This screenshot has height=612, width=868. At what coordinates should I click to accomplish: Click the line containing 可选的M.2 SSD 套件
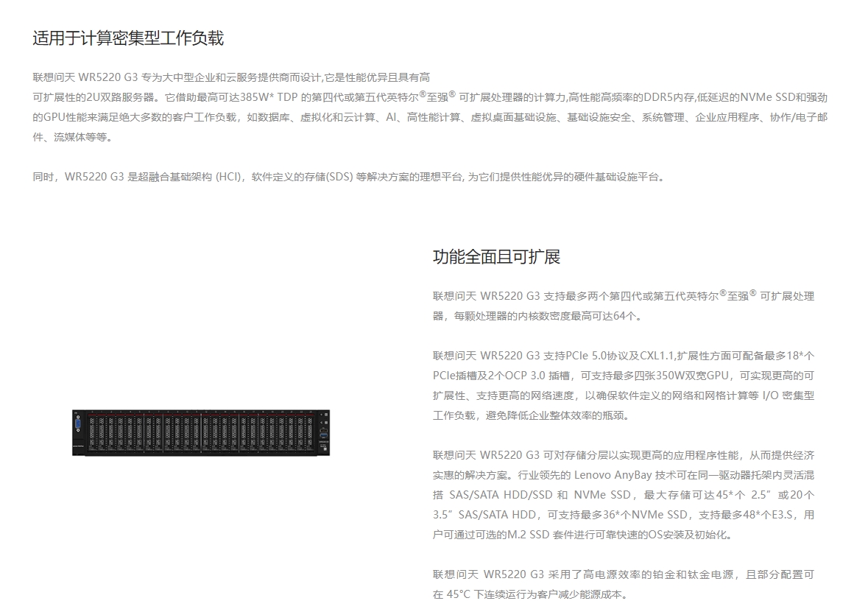point(583,535)
